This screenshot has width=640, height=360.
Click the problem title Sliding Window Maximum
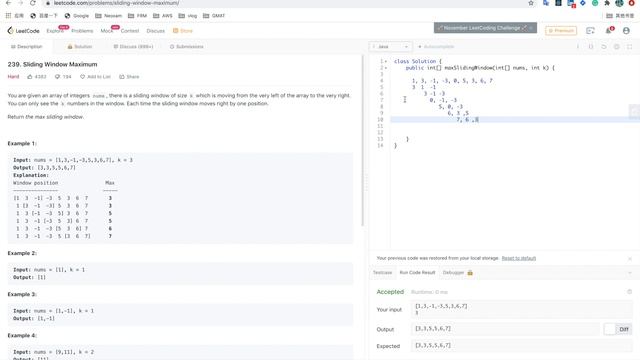pos(52,64)
